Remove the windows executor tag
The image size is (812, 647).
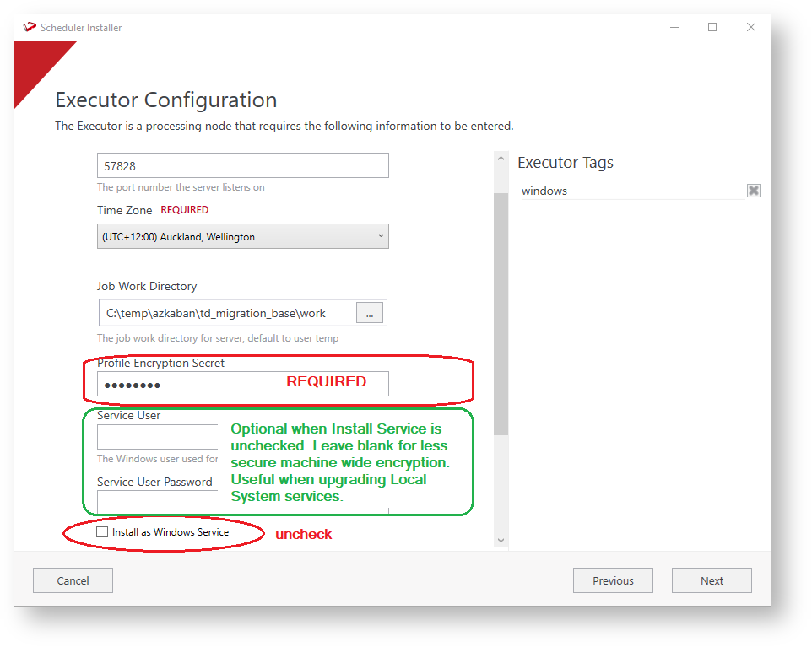tap(753, 191)
